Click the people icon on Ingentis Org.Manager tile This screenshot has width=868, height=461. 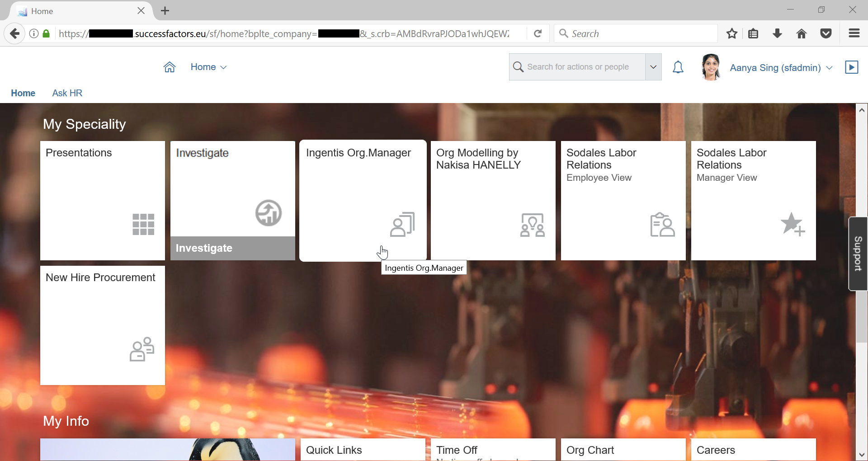pyautogui.click(x=402, y=225)
